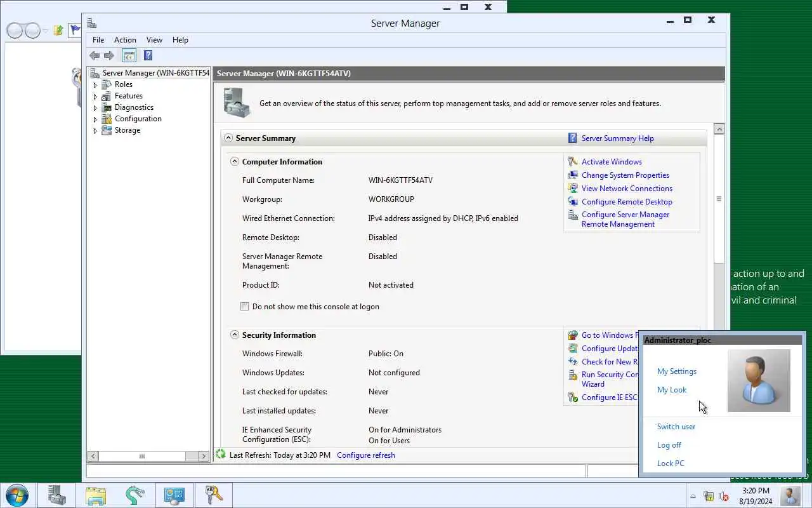812x508 pixels.
Task: Toggle the console tree toolbar icon
Action: coord(129,56)
